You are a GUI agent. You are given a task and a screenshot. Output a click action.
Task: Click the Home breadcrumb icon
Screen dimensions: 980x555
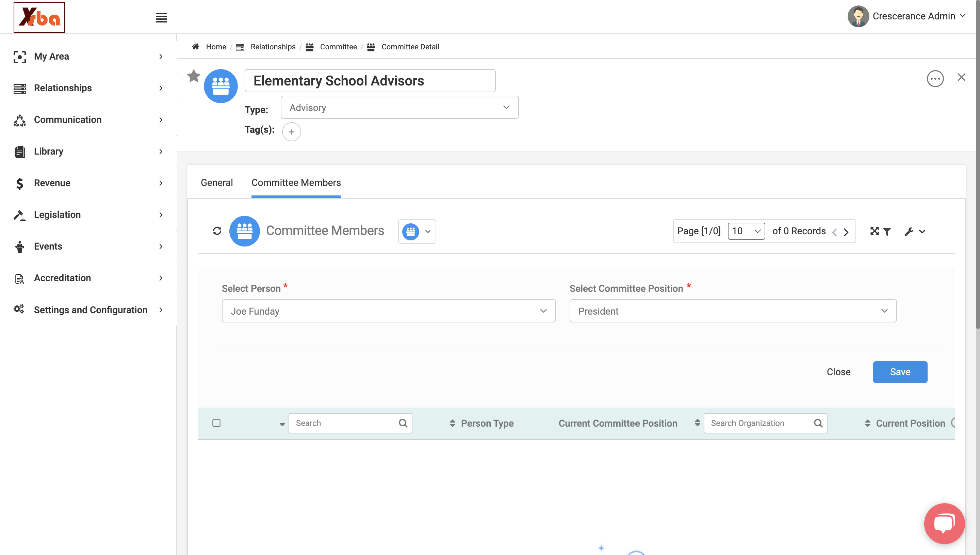click(x=196, y=47)
